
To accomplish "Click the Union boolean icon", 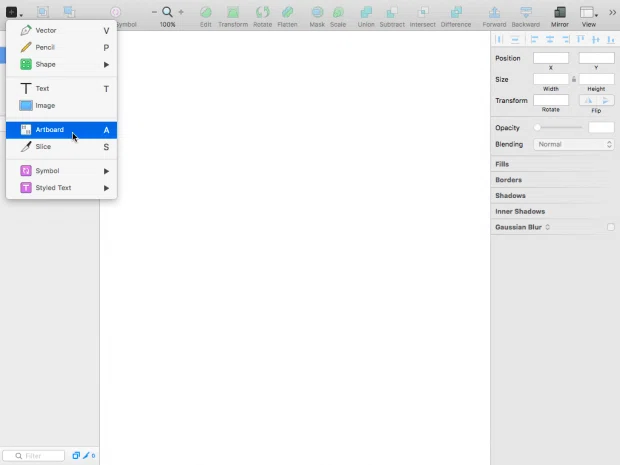I will [366, 12].
